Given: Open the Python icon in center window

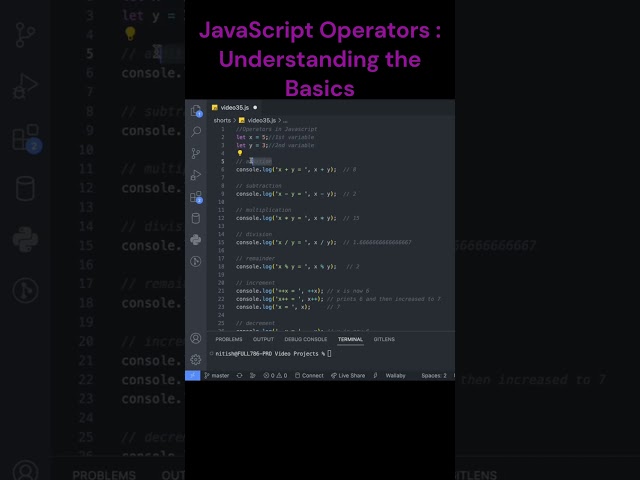Looking at the screenshot, I should (x=196, y=240).
